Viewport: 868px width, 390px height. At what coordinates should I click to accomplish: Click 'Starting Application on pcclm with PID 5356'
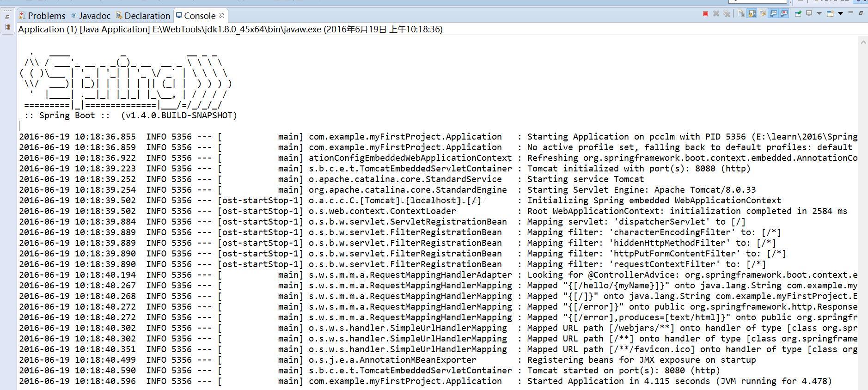click(x=636, y=137)
